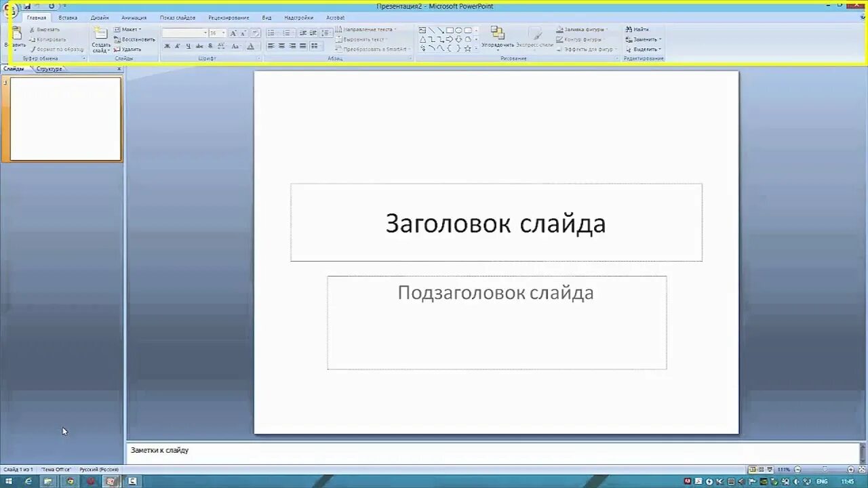The image size is (868, 488).
Task: Select the triangle shape in shapes gallery
Action: coord(422,39)
